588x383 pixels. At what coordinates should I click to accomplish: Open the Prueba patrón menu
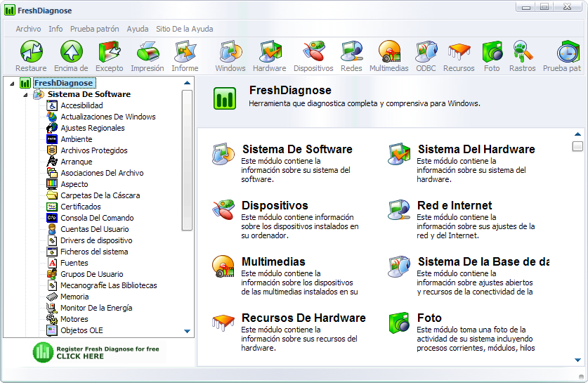[x=95, y=29]
